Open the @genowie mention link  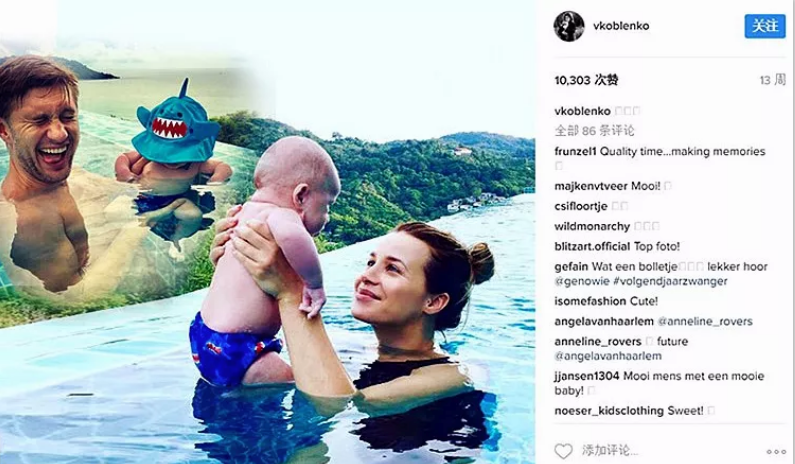582,281
